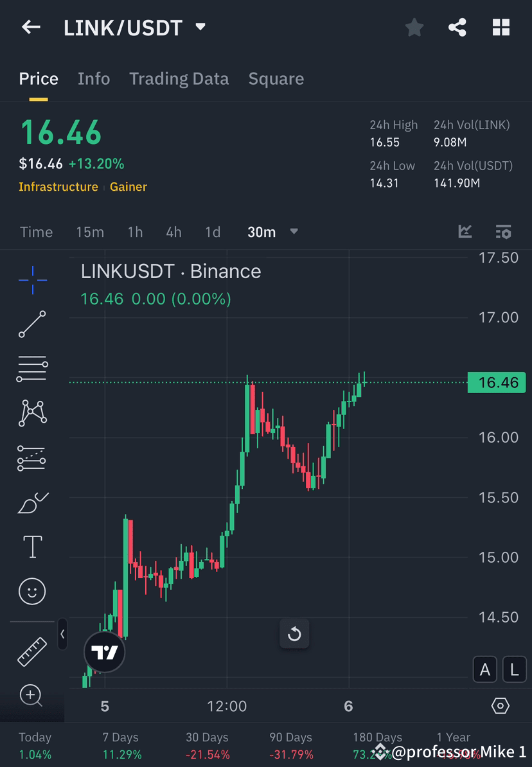The height and width of the screenshot is (767, 532).
Task: Open the trading pair selector dropdown
Action: 199,27
